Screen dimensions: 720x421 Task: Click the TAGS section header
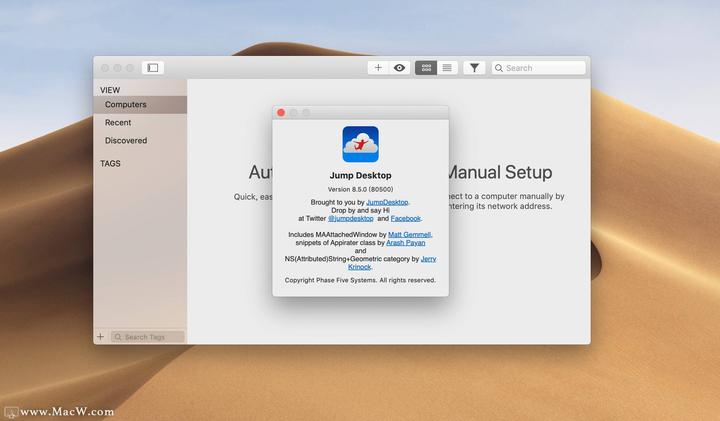pyautogui.click(x=110, y=163)
